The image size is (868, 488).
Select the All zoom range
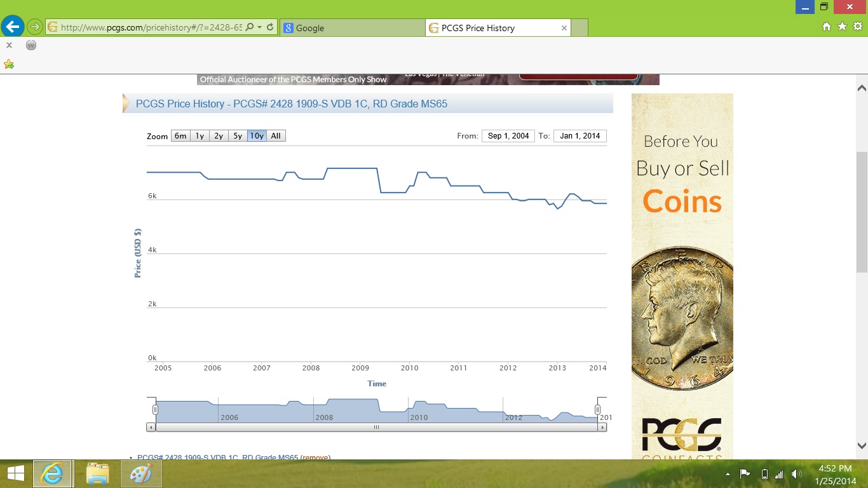click(276, 136)
